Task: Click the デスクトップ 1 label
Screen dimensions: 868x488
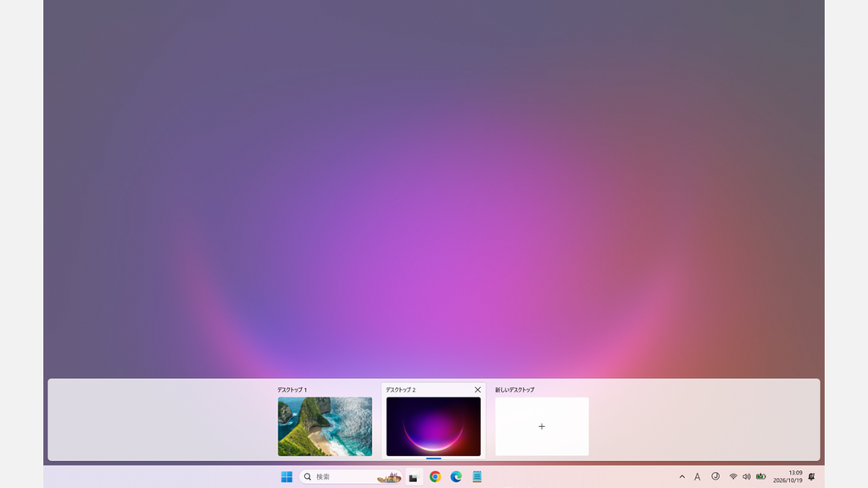Action: (292, 390)
